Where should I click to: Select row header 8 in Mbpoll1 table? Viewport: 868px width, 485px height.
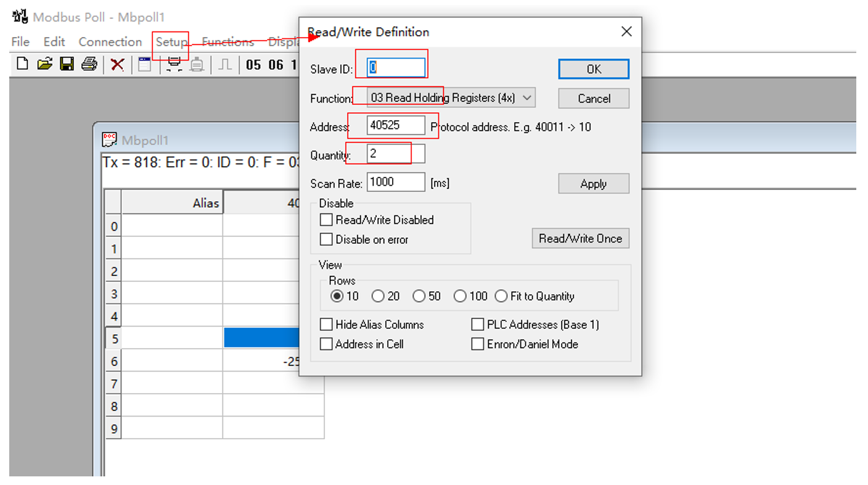point(113,406)
